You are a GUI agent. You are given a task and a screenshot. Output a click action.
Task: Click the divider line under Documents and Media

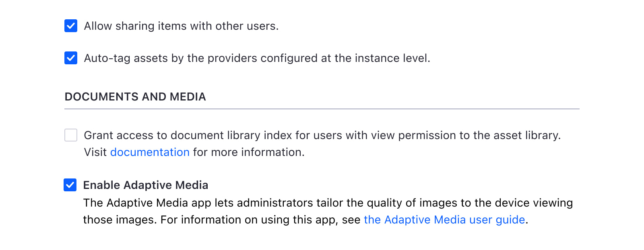322,109
